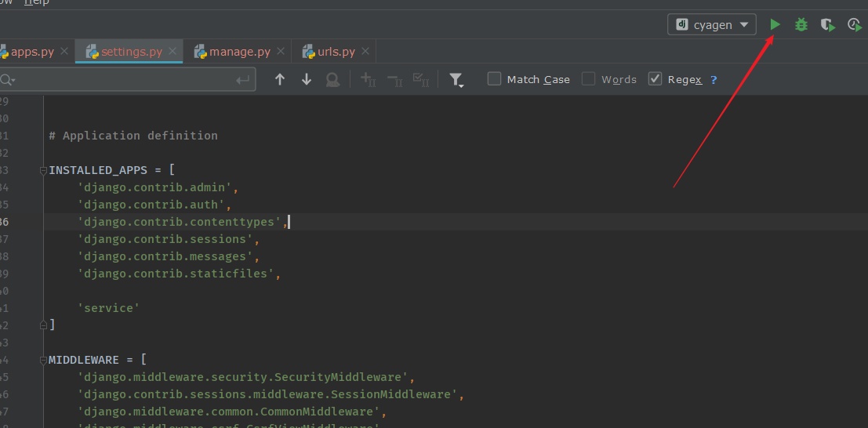Click the search history magnifier icon
This screenshot has width=868, height=428.
(x=8, y=80)
